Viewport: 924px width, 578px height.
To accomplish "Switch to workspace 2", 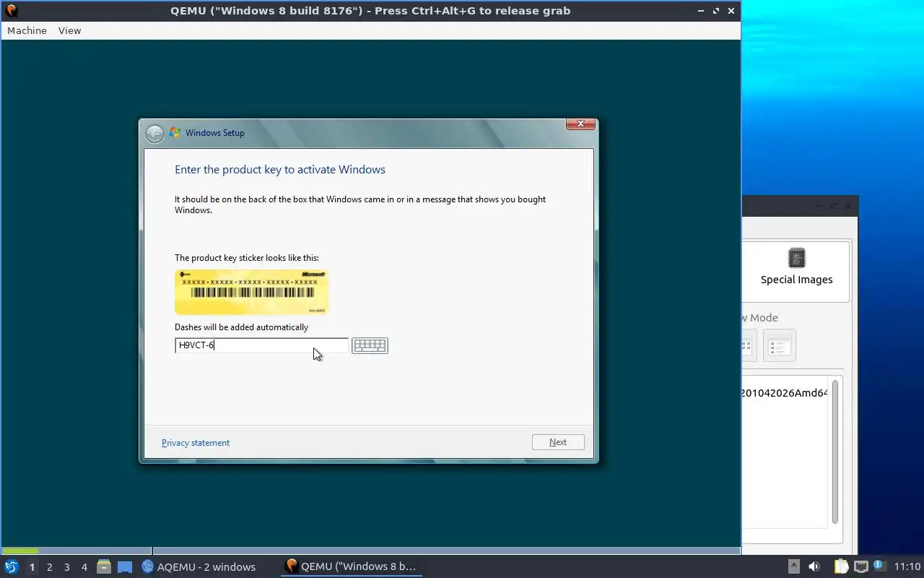I will point(49,567).
